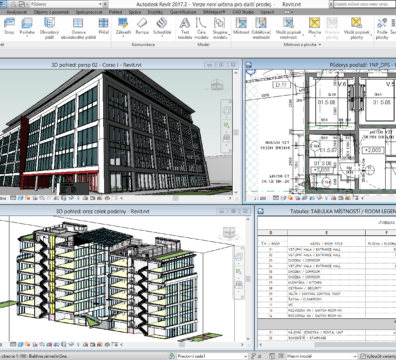Toggle the Vyloučit varianty checkbox
Image resolution: width=396 pixels, height=360 pixels.
point(363,356)
